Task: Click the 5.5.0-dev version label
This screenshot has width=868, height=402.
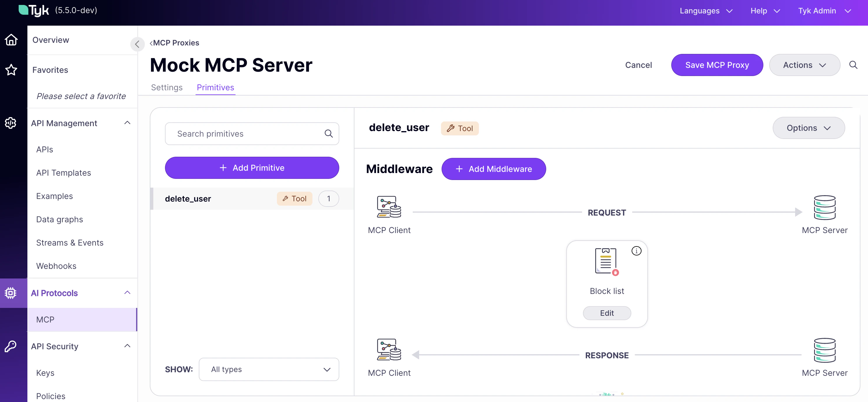Action: [x=76, y=10]
